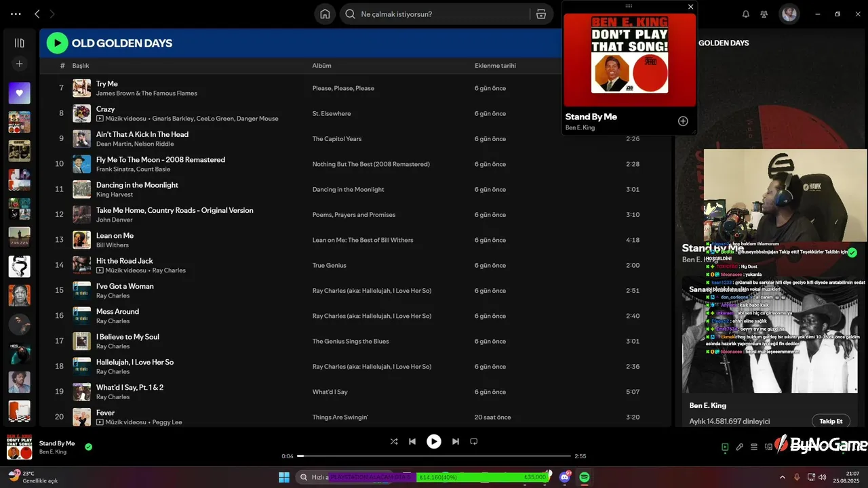The height and width of the screenshot is (488, 868).
Task: Open Frank Sinatra artist link
Action: click(115, 169)
